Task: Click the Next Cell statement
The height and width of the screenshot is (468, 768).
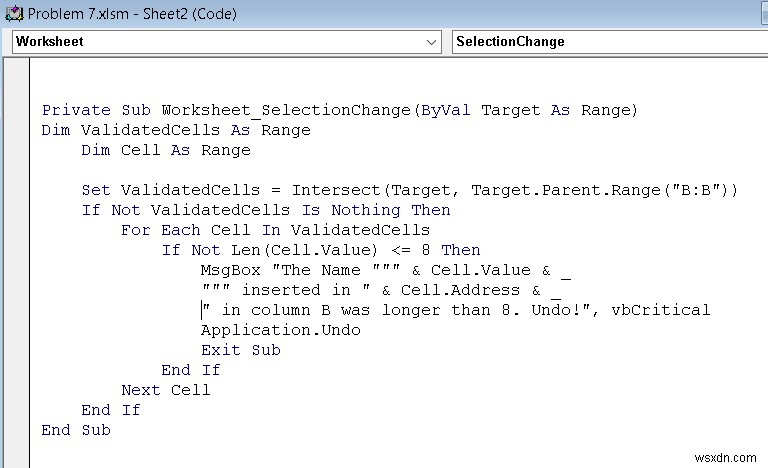Action: coord(166,390)
